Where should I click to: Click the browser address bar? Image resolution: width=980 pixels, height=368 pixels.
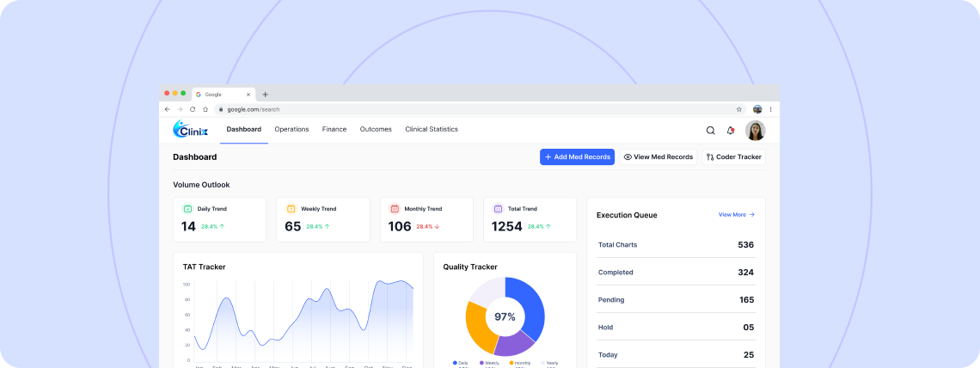click(x=473, y=109)
